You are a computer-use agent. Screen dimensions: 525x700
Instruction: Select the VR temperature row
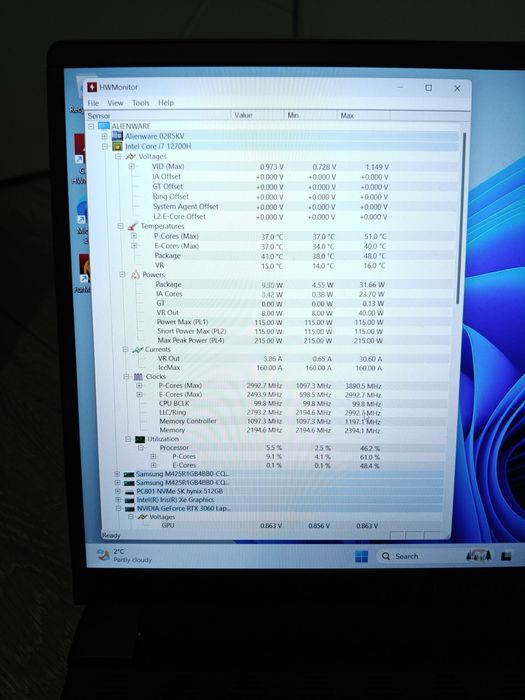click(271, 265)
